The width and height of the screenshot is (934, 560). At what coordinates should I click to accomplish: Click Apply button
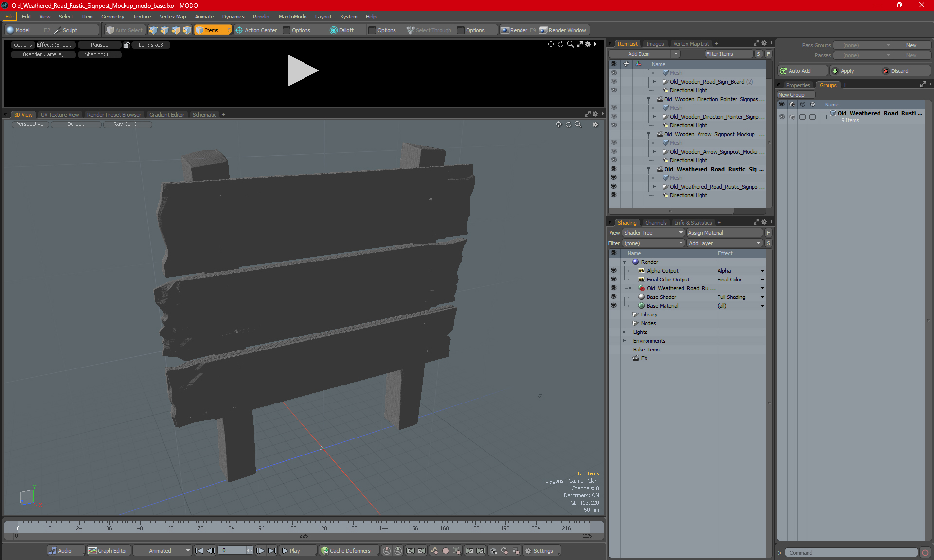855,71
